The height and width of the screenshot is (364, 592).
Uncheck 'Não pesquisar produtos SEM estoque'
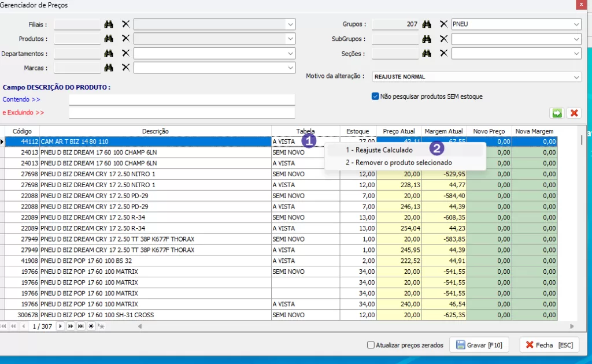(x=375, y=96)
